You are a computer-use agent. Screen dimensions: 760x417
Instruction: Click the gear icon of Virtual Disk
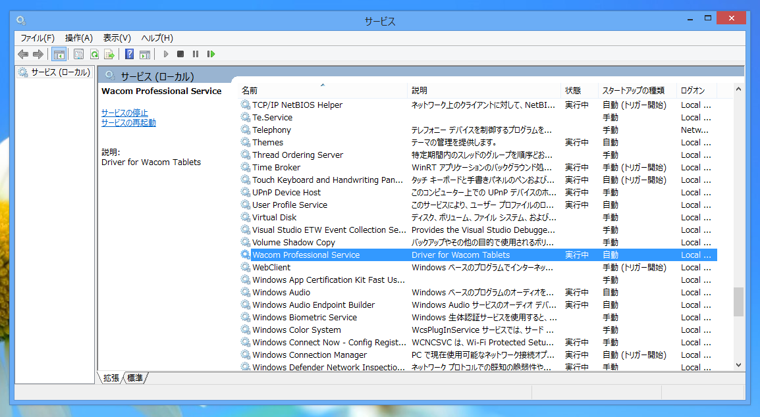[x=246, y=218]
